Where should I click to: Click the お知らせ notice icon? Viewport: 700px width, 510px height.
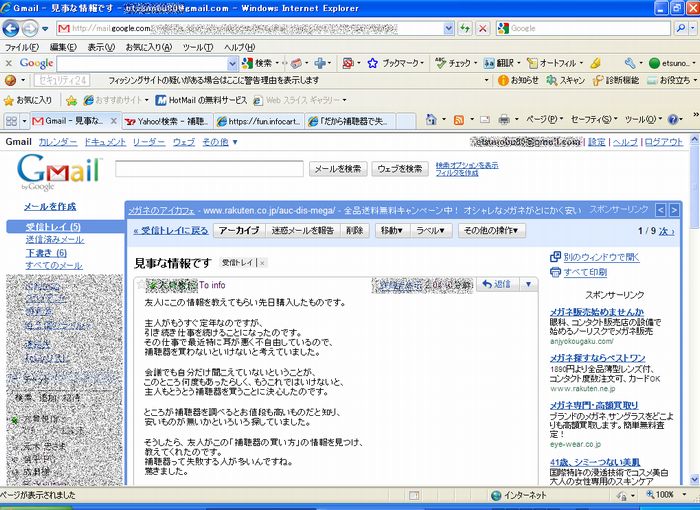coord(503,80)
